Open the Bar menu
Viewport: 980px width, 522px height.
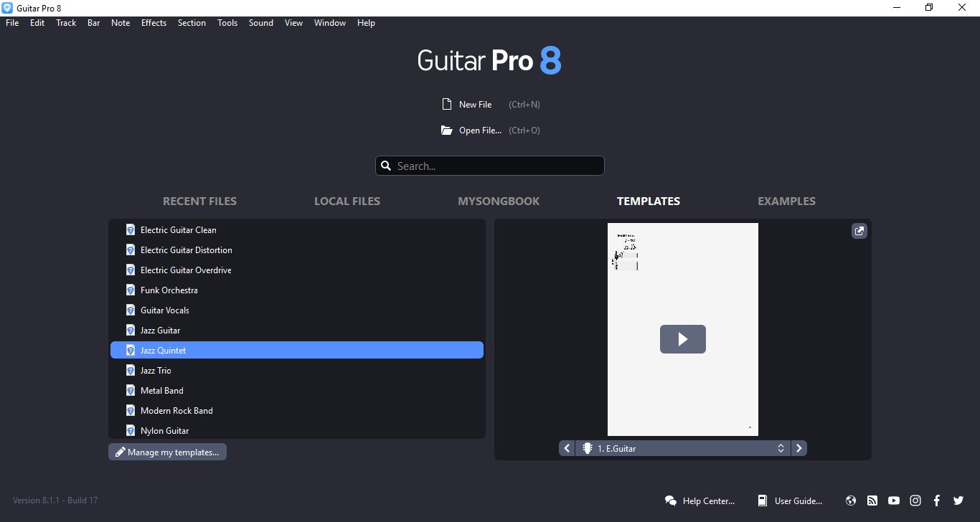coord(93,23)
